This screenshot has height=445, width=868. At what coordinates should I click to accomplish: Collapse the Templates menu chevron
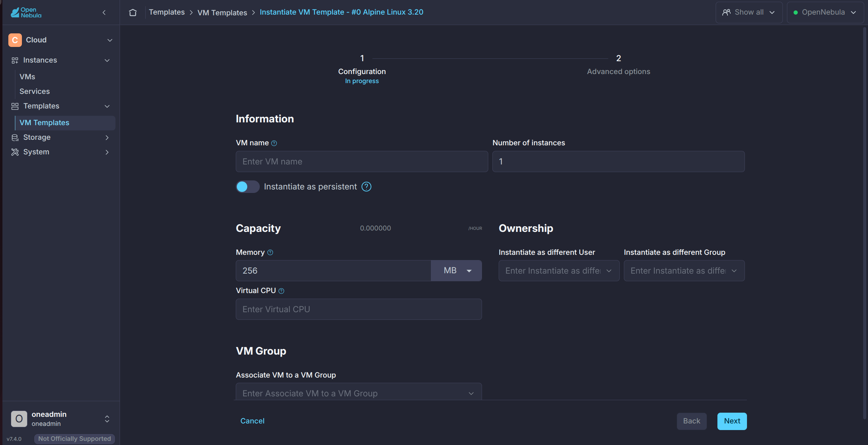click(107, 106)
